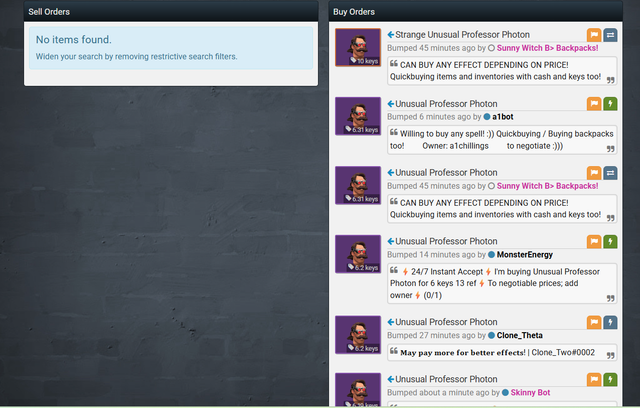Click trade offer icon on Sunny Witch's 6.31 keys listing
Viewport: 640px width, 408px height.
[x=610, y=173]
